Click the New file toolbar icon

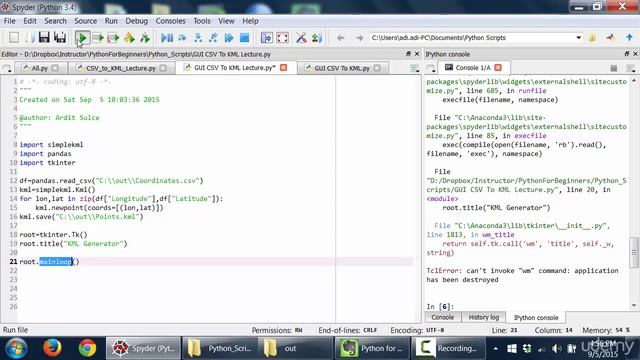13,38
